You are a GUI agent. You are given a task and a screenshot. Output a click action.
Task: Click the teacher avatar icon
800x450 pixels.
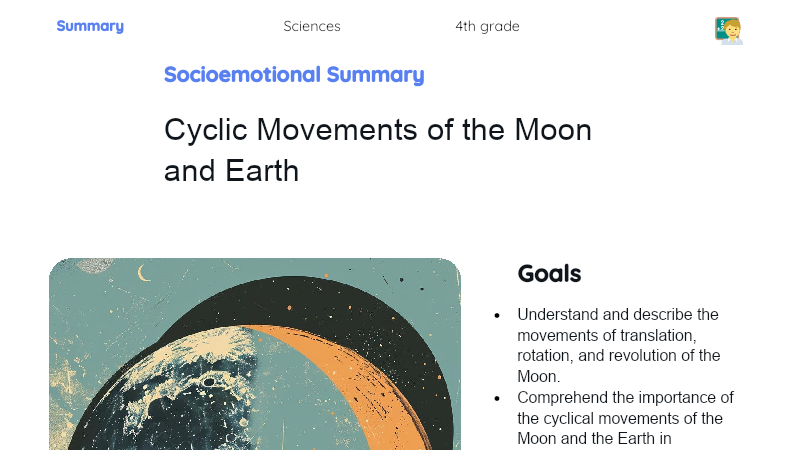[729, 31]
